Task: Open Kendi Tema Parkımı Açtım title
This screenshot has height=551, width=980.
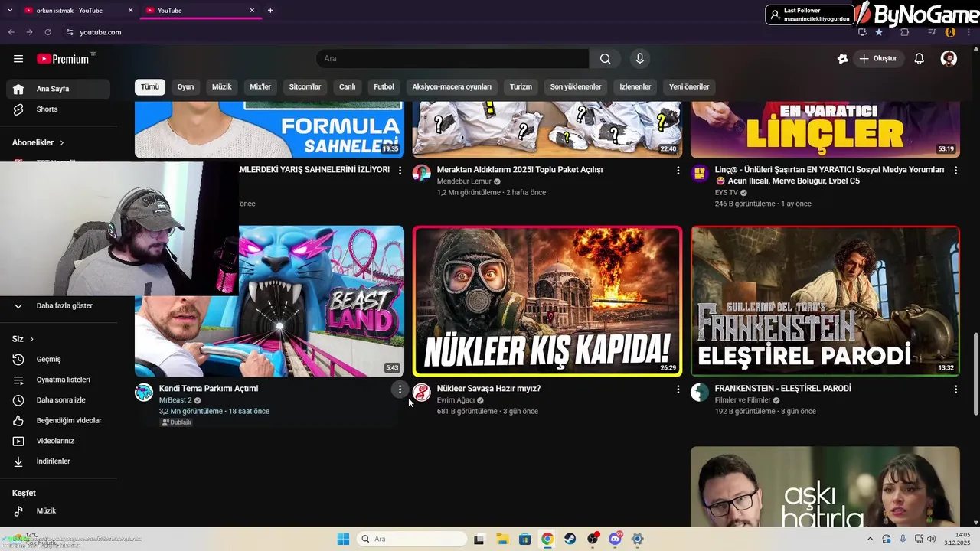Action: pos(209,389)
